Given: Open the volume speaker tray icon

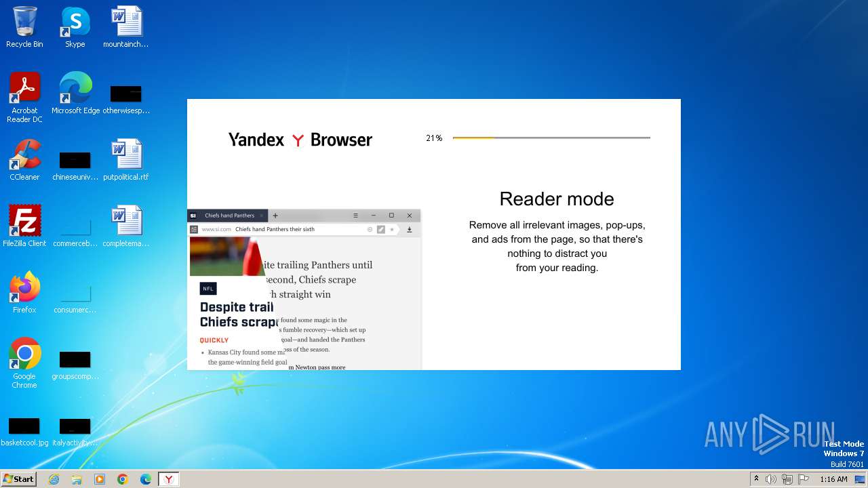Looking at the screenshot, I should click(771, 479).
